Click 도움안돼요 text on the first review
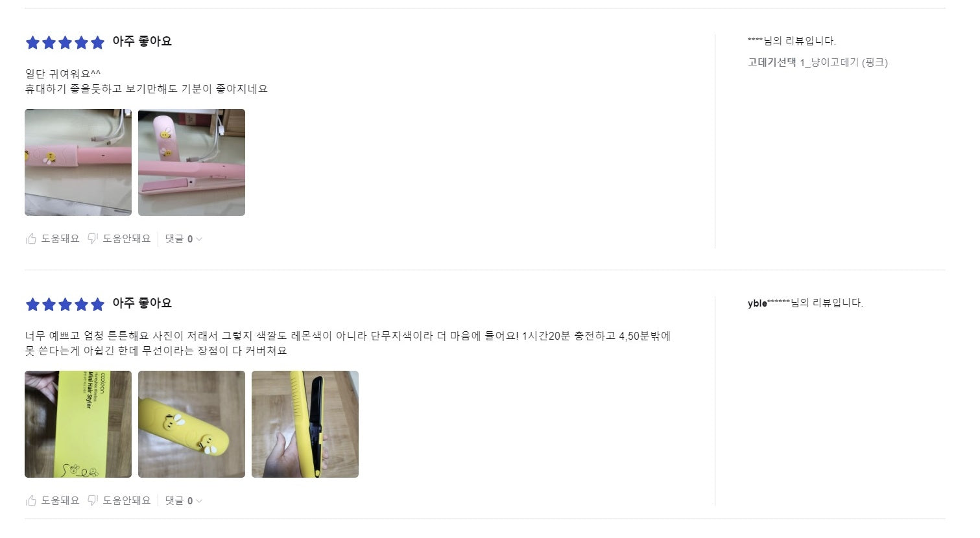This screenshot has height=538, width=980. coord(126,239)
